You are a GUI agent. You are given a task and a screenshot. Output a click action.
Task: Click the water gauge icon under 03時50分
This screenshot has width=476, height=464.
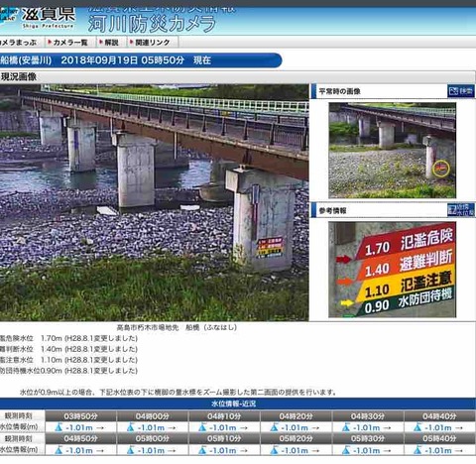pyautogui.click(x=59, y=427)
